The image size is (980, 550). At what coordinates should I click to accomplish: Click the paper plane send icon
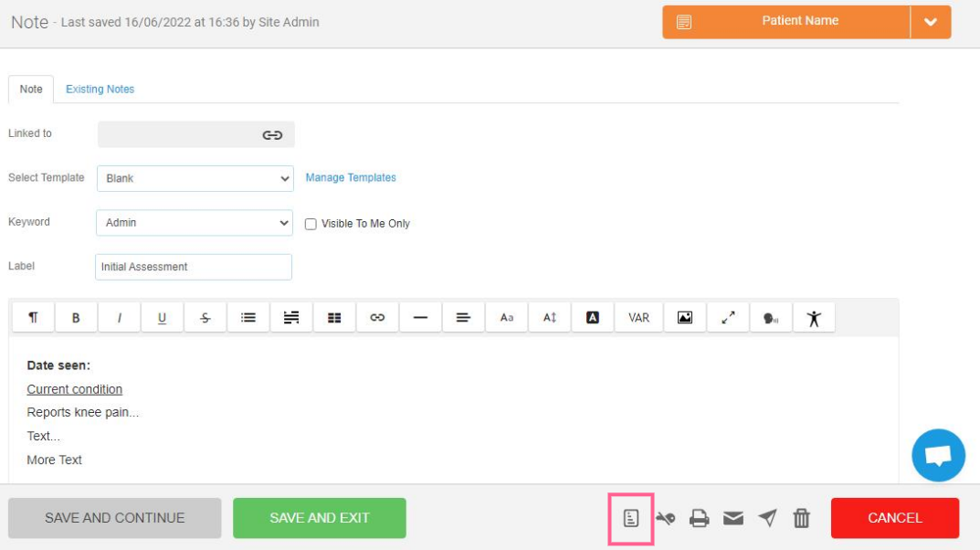coord(767,519)
